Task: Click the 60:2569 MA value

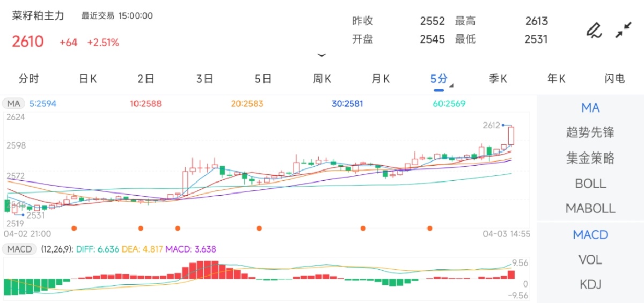Action: 449,104
